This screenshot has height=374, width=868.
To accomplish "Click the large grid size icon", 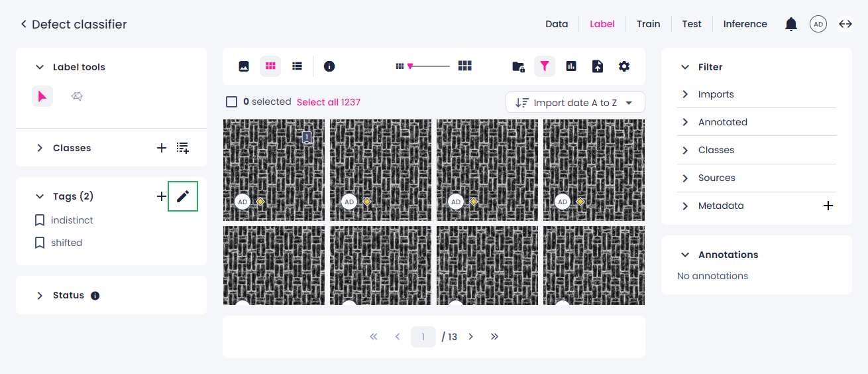I will tap(465, 66).
